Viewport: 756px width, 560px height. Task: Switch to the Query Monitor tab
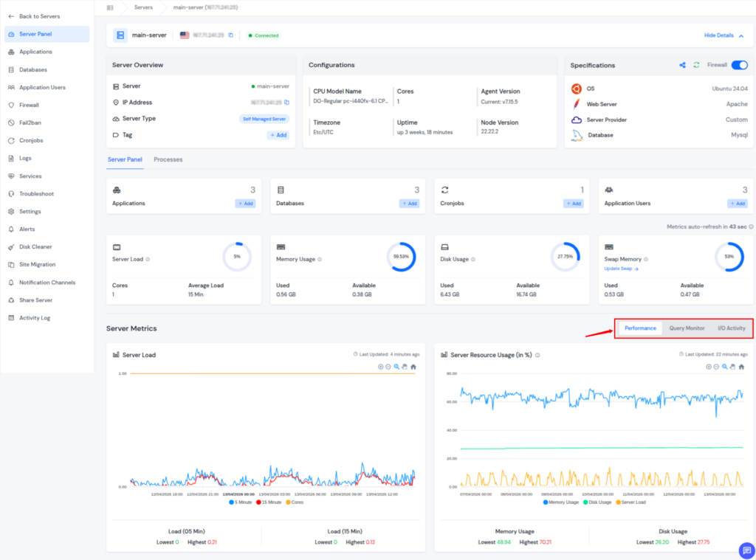point(687,328)
